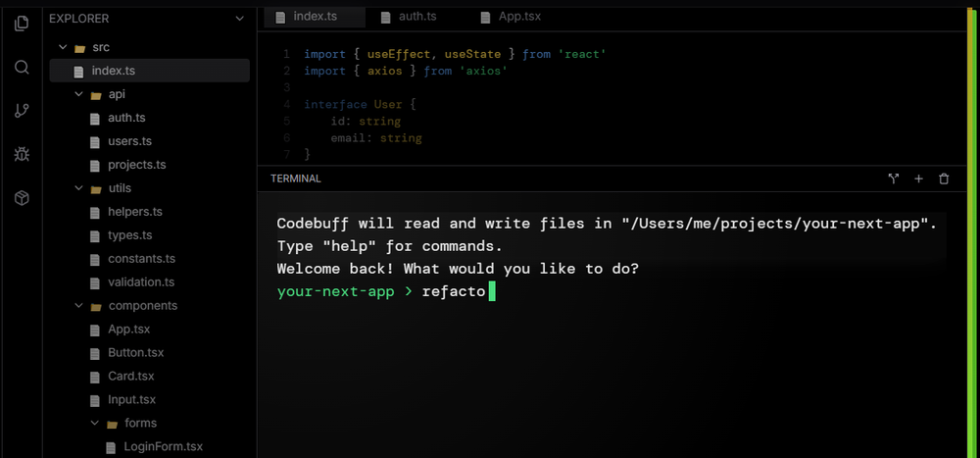Collapse the api folder chevron

click(78, 94)
